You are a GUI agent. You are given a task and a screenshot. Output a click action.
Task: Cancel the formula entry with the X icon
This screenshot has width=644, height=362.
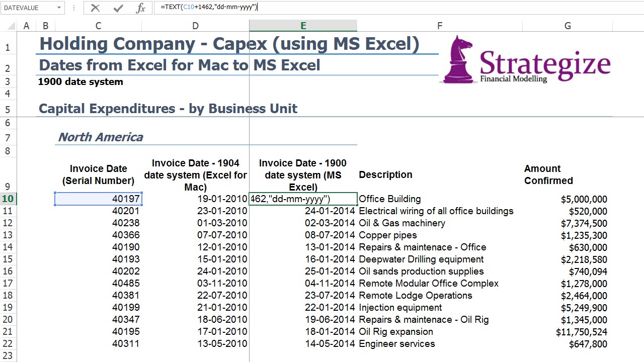[x=95, y=8]
